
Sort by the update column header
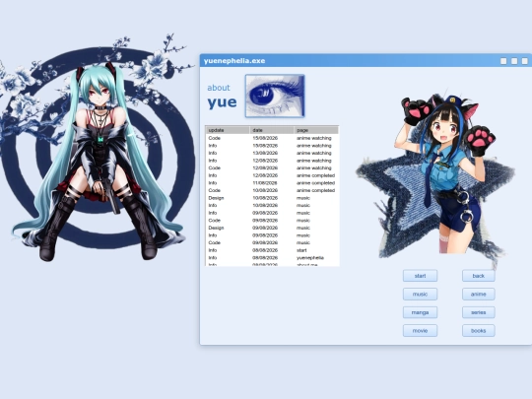(228, 130)
